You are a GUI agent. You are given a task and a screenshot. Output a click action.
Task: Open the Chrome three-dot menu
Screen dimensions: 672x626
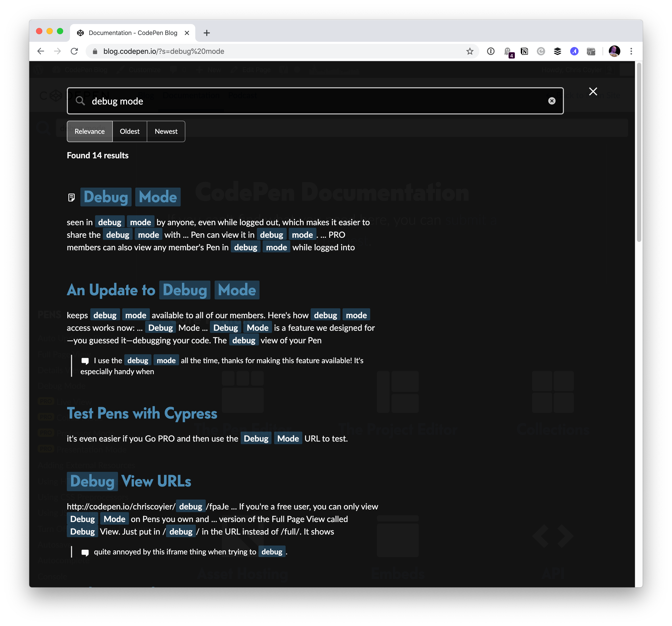pos(631,51)
